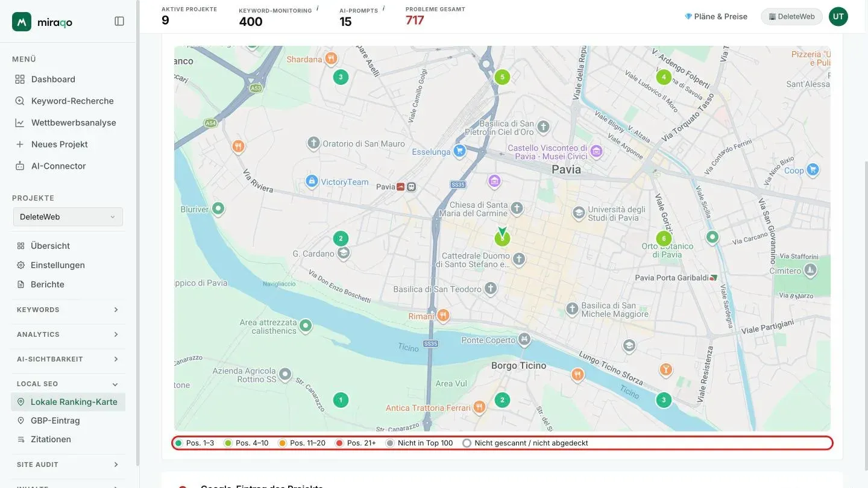The image size is (868, 488).
Task: Expand the KEYWORDS section
Action: click(68, 310)
